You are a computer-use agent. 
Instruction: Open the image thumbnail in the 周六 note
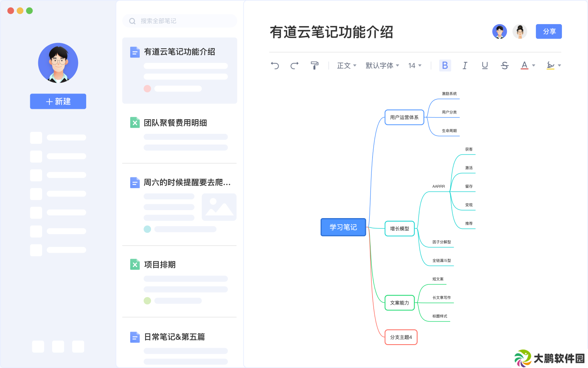[219, 207]
